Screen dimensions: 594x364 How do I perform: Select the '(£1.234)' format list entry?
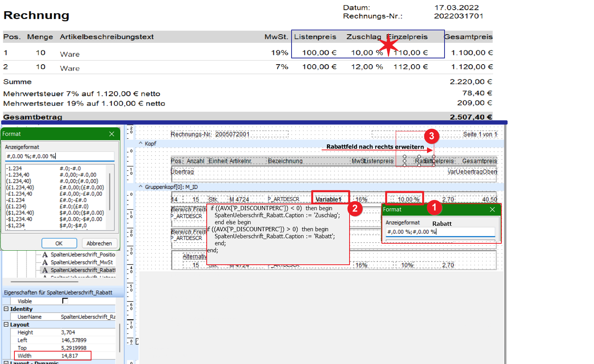(x=16, y=206)
